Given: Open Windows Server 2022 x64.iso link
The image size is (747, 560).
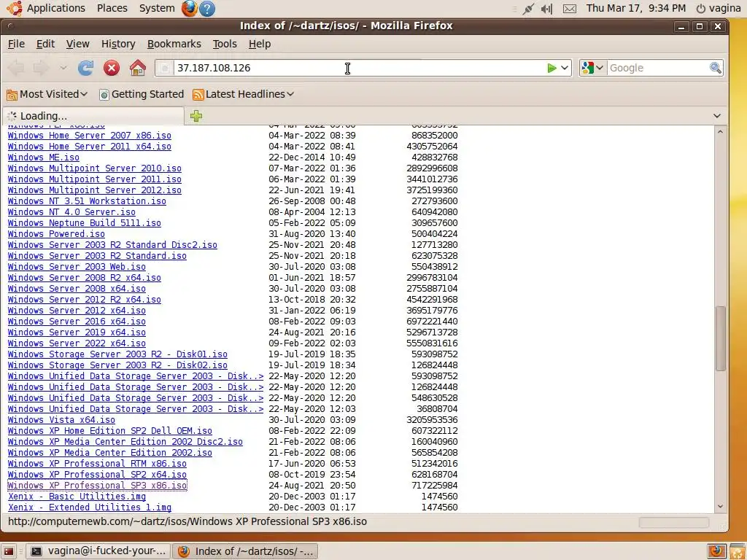Looking at the screenshot, I should pyautogui.click(x=77, y=343).
